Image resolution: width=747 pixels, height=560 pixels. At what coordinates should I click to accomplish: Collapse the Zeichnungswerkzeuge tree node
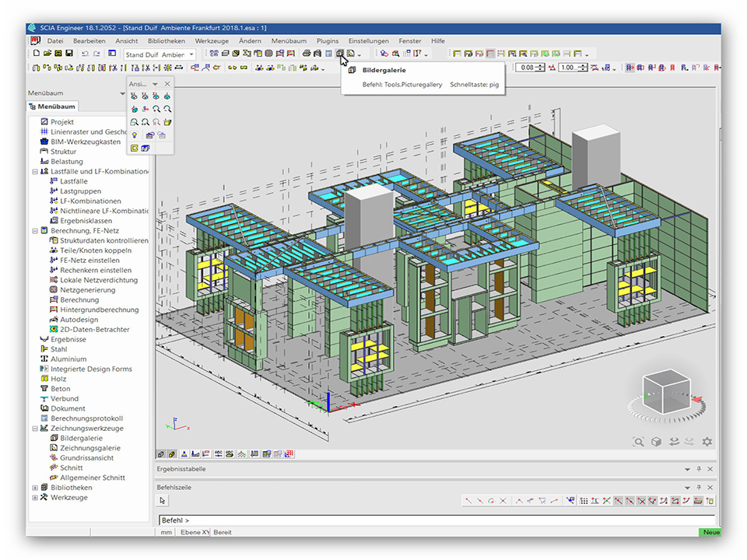pyautogui.click(x=35, y=429)
